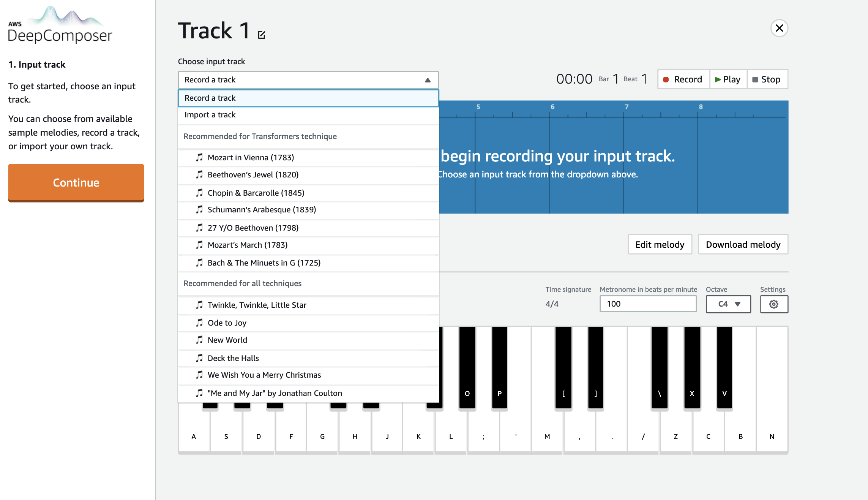Select Import a track option
This screenshot has width=868, height=500.
[x=210, y=115]
